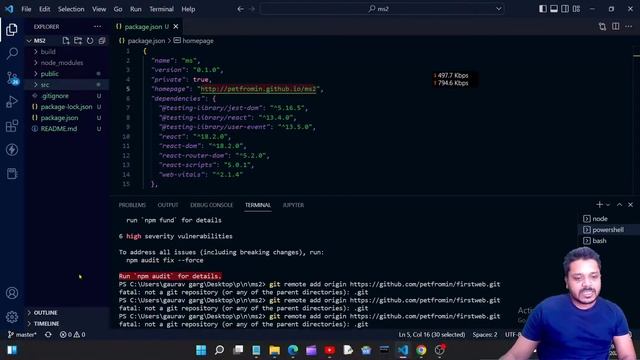
Task: Open the Edit menu
Action: coord(44,9)
